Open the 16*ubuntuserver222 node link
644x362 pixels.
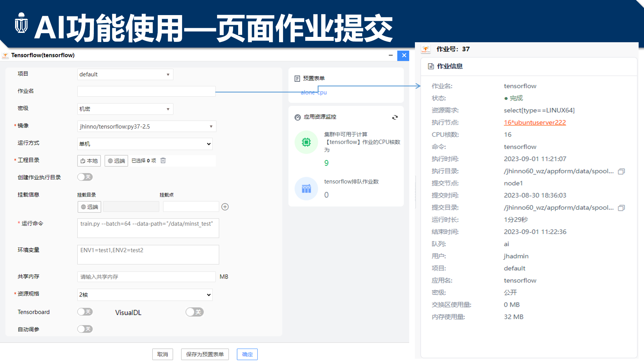(x=535, y=122)
